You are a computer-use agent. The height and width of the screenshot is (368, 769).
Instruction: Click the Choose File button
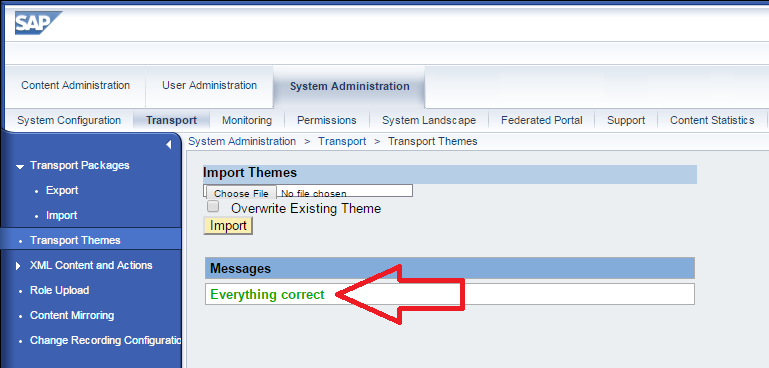tap(241, 193)
